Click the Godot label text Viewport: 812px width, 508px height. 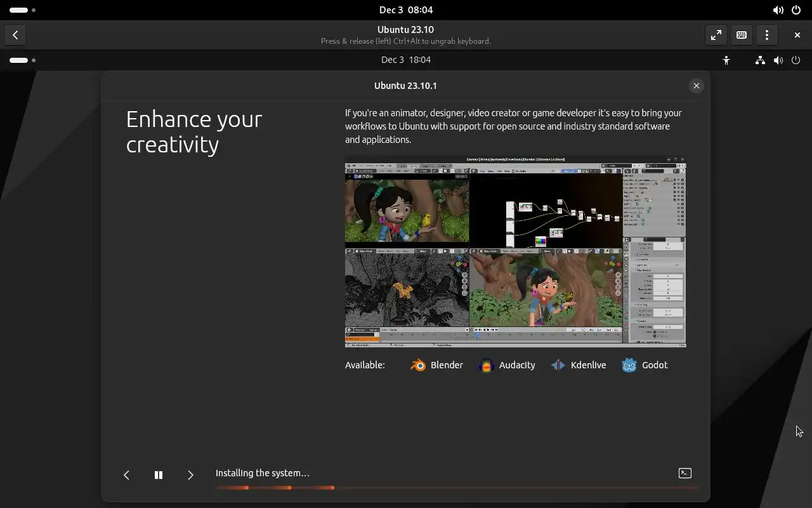point(655,365)
